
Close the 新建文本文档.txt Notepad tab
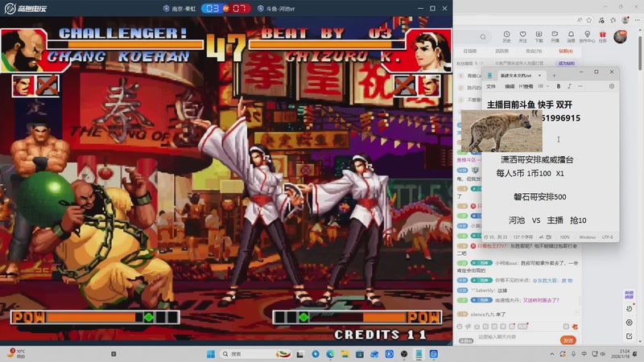point(539,76)
